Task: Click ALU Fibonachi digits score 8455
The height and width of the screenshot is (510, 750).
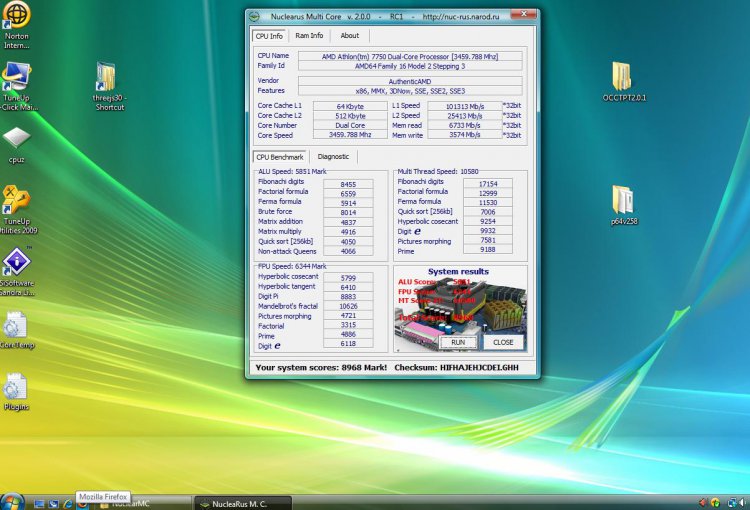Action: (x=348, y=184)
